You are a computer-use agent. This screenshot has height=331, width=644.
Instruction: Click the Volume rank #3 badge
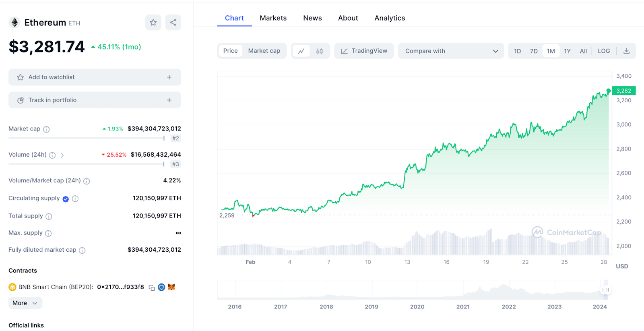[x=175, y=164]
